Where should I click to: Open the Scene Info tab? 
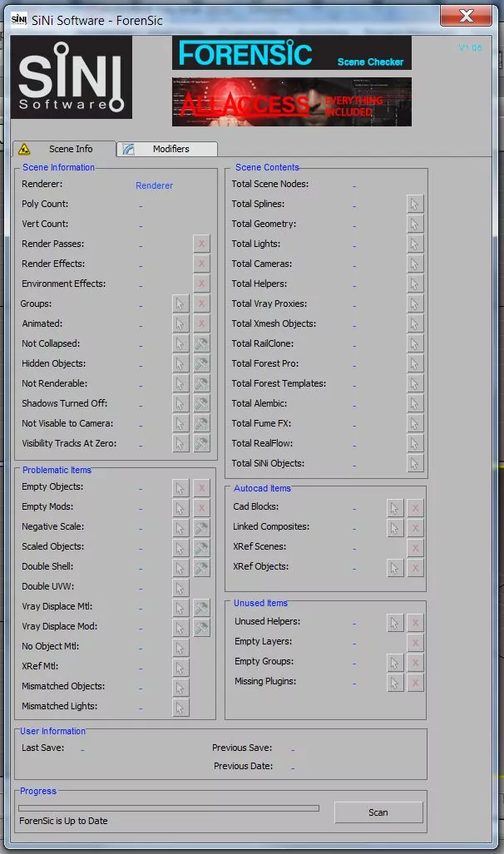(x=64, y=149)
